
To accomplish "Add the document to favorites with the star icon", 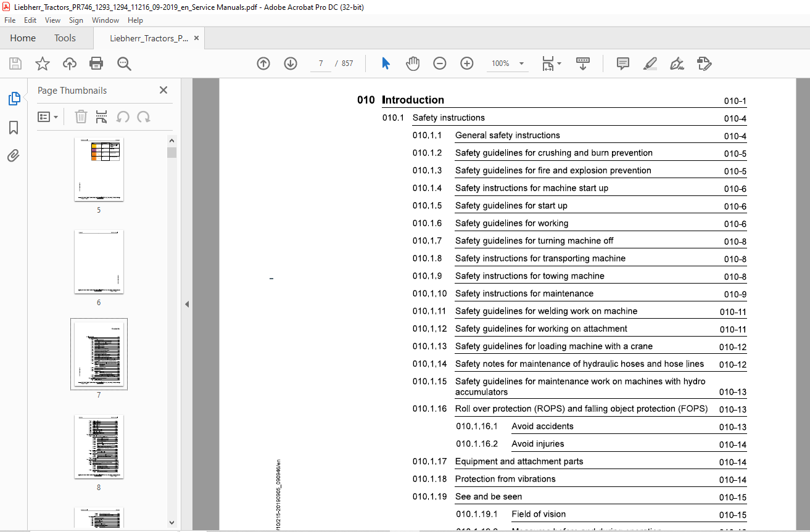I will click(x=43, y=63).
